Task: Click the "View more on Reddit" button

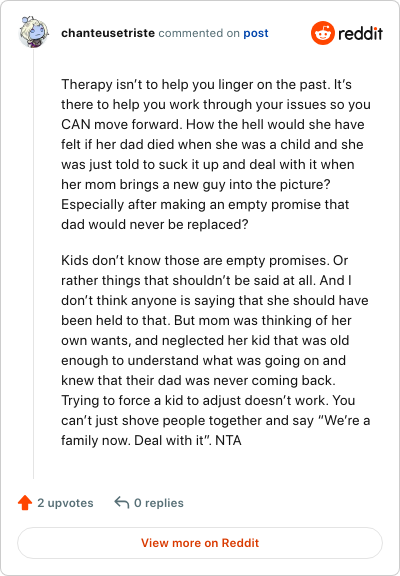Action: click(x=200, y=543)
